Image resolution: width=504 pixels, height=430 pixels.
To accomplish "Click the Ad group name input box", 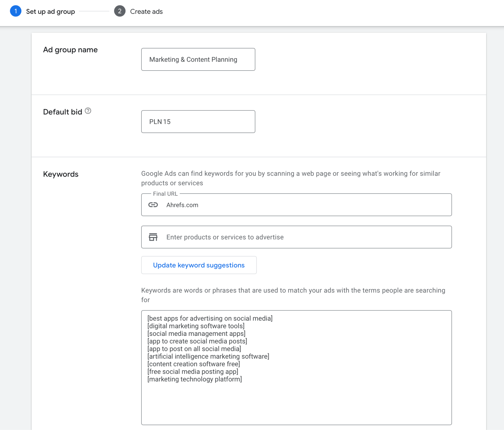I will [x=198, y=59].
